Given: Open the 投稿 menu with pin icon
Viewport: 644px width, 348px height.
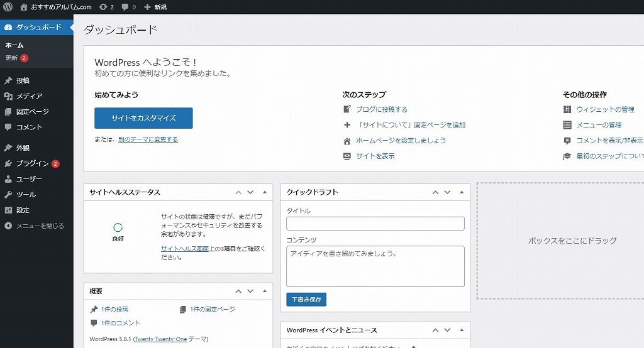Looking at the screenshot, I should tap(8, 80).
